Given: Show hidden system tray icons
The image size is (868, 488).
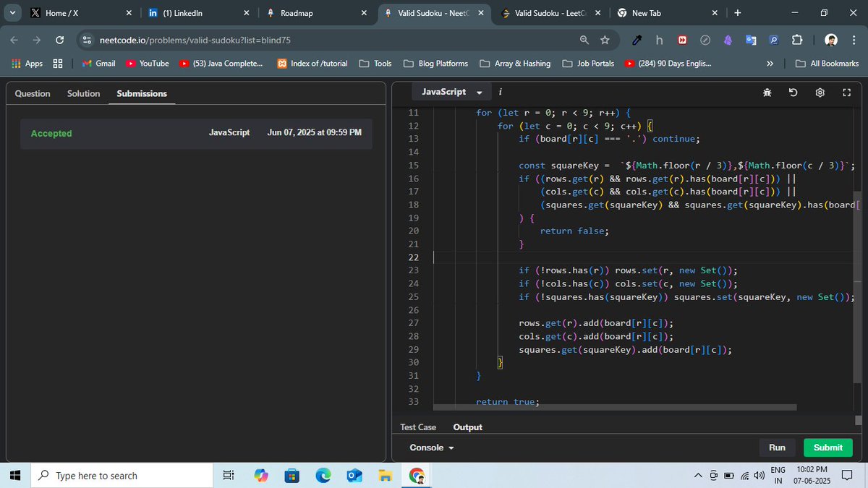Looking at the screenshot, I should 698,476.
